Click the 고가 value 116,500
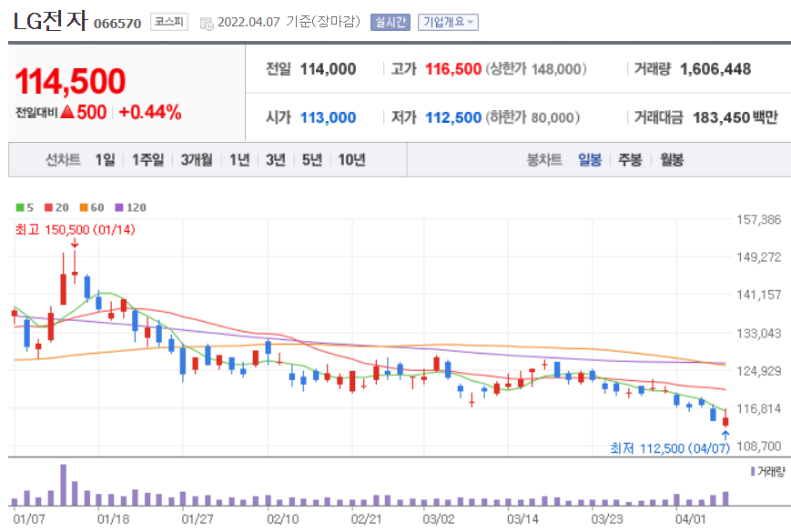The image size is (791, 532). pos(453,69)
